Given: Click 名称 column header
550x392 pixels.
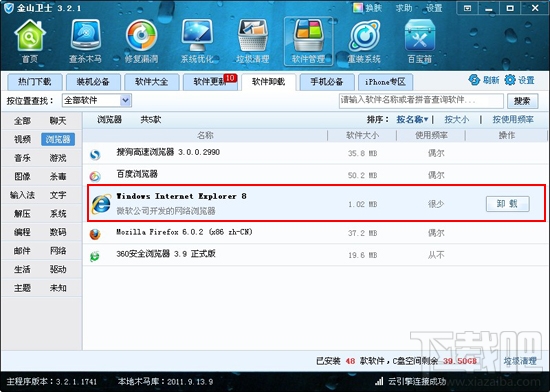Looking at the screenshot, I should pyautogui.click(x=205, y=135).
